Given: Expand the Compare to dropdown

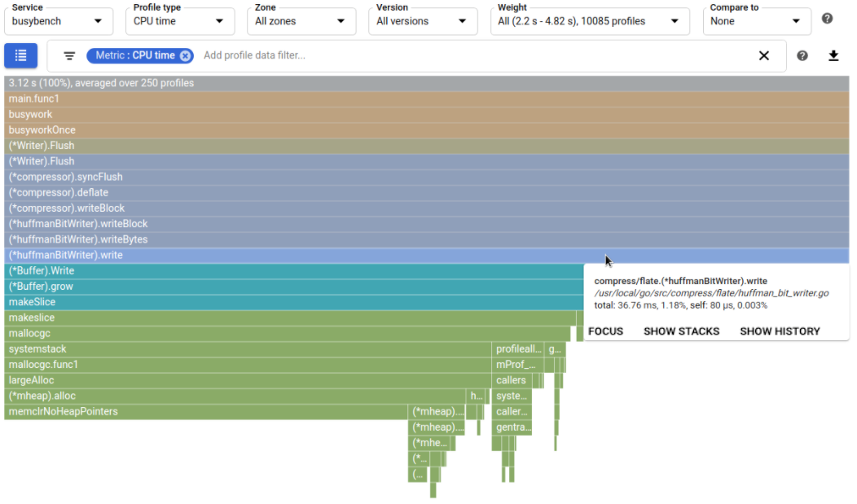Looking at the screenshot, I should tap(756, 21).
